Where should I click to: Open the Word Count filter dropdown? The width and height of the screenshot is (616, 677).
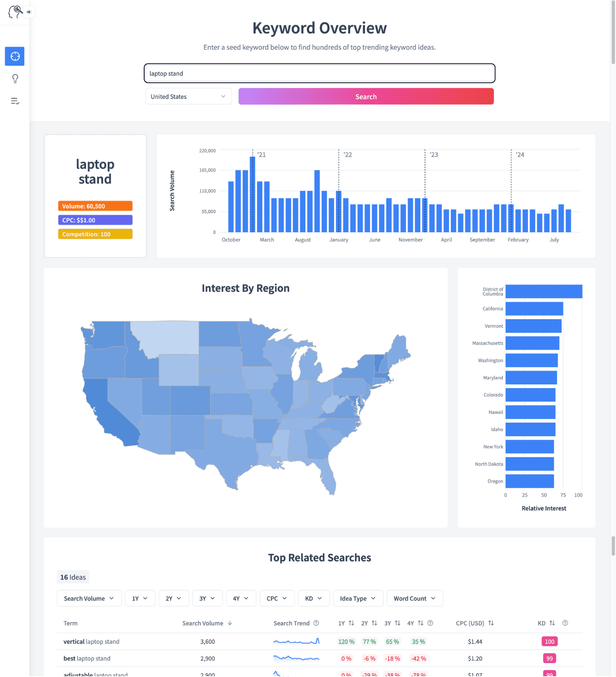click(414, 598)
